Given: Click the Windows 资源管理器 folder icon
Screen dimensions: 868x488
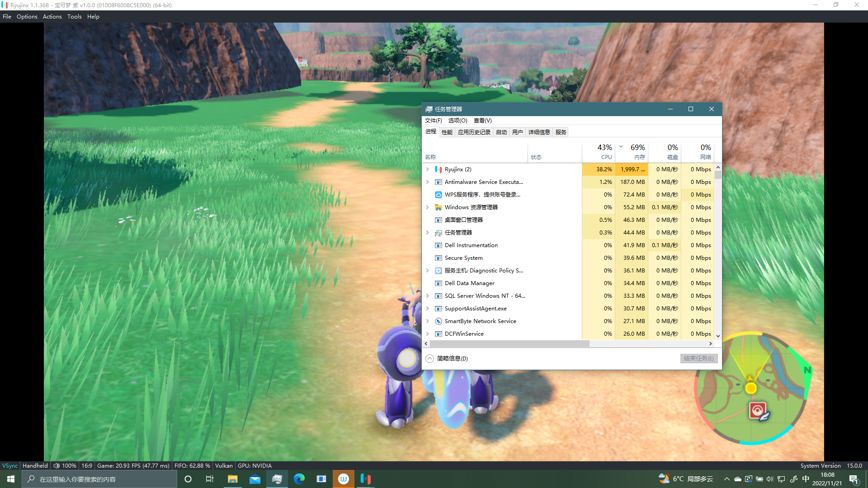Looking at the screenshot, I should 438,207.
